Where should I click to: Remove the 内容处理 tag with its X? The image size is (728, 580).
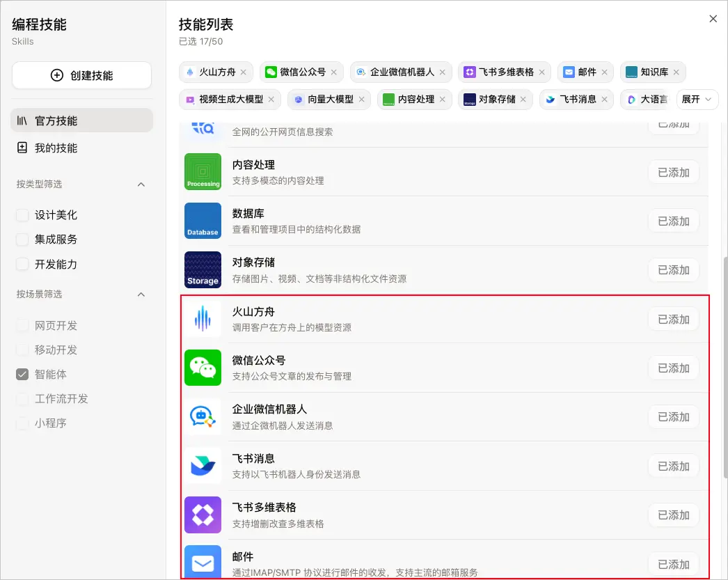[443, 100]
